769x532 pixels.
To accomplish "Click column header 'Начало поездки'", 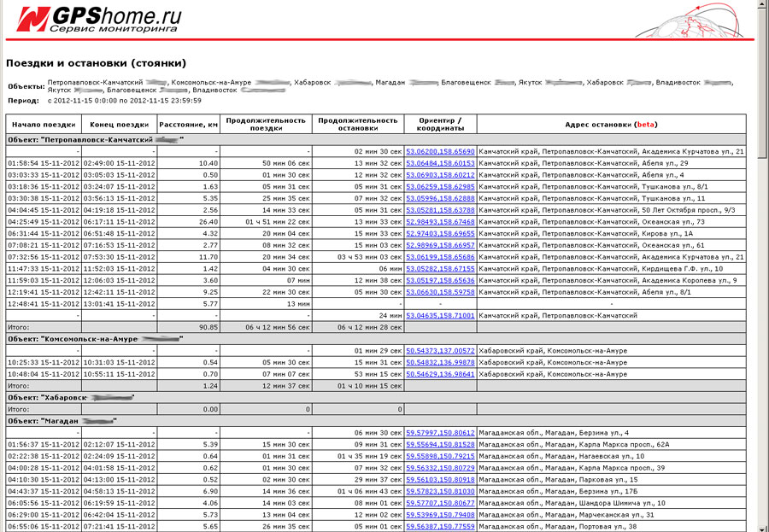I will tap(44, 125).
